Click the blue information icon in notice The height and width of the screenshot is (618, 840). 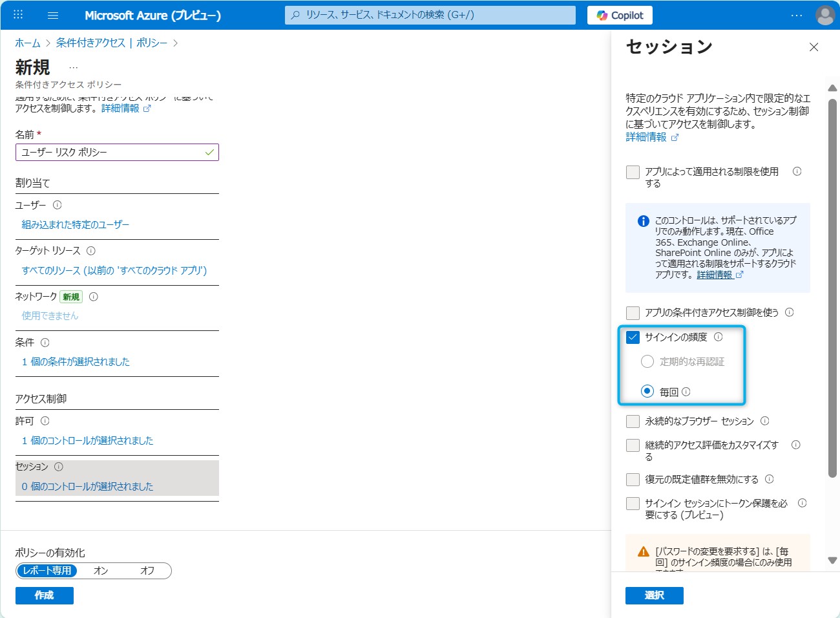coord(644,221)
